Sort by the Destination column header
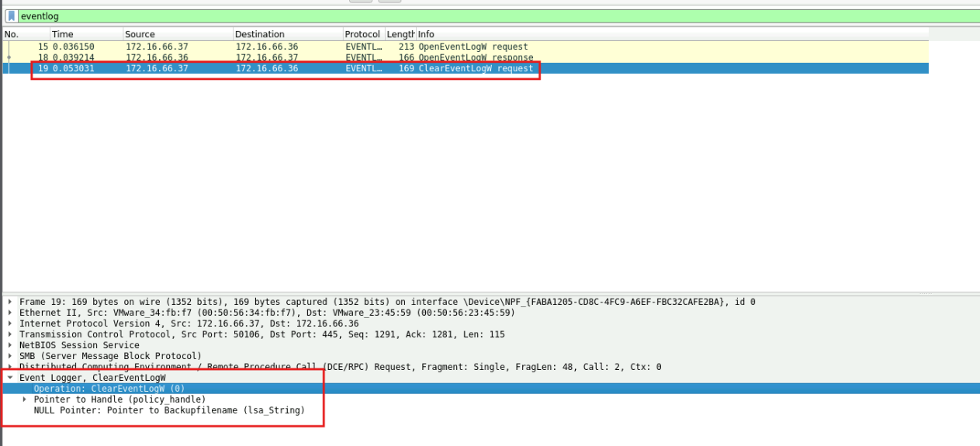The image size is (980, 446). (289, 34)
